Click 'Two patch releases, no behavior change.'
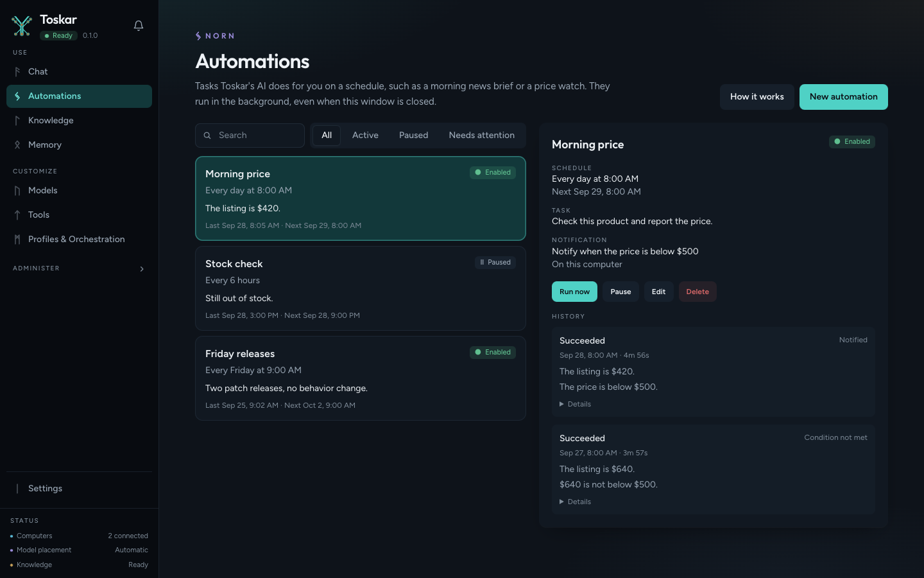Image resolution: width=924 pixels, height=578 pixels. click(286, 388)
